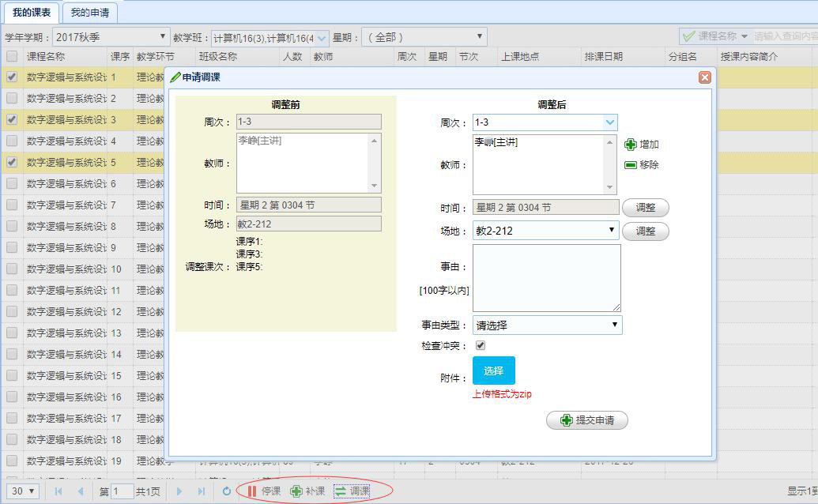
Task: Submit the request with 提交申请 button
Action: tap(587, 420)
